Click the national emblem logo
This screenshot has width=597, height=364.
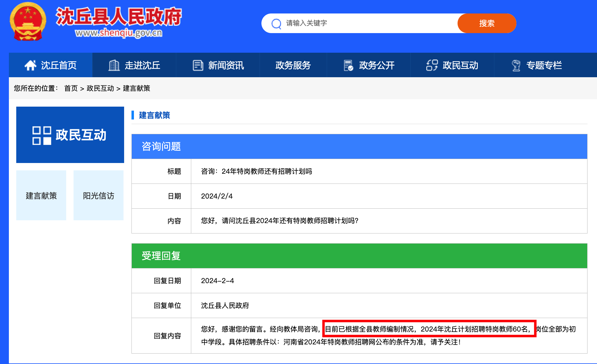click(x=28, y=21)
